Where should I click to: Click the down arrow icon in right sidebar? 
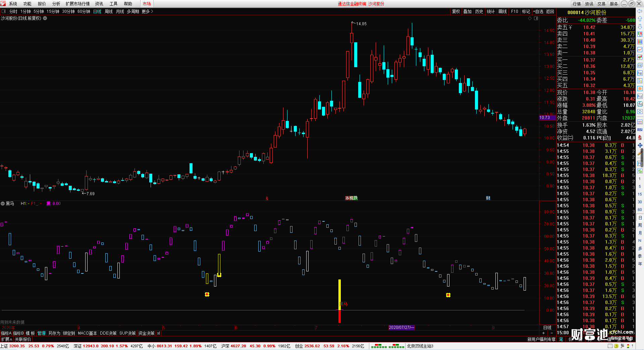pyautogui.click(x=640, y=26)
